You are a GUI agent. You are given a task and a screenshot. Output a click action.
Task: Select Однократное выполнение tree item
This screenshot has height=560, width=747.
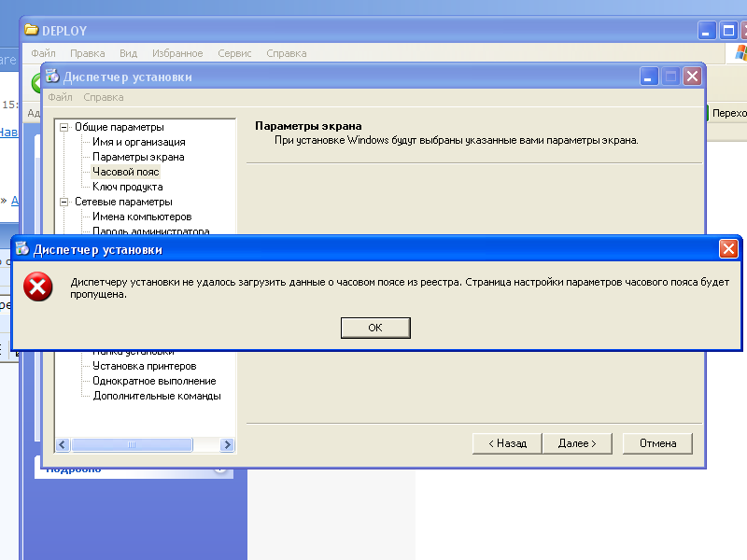[154, 381]
